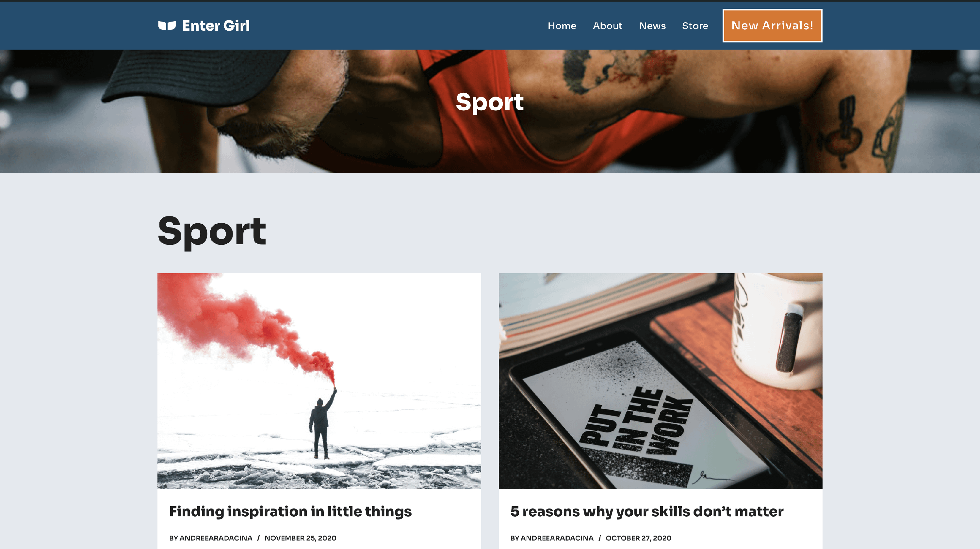Open the About page from navigation
Image resolution: width=980 pixels, height=549 pixels.
tap(607, 26)
